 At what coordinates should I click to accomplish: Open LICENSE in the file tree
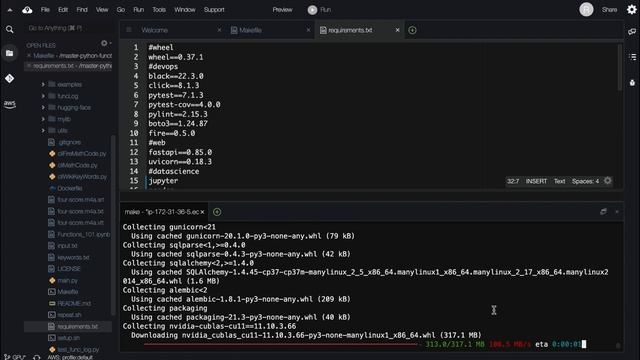pos(69,269)
